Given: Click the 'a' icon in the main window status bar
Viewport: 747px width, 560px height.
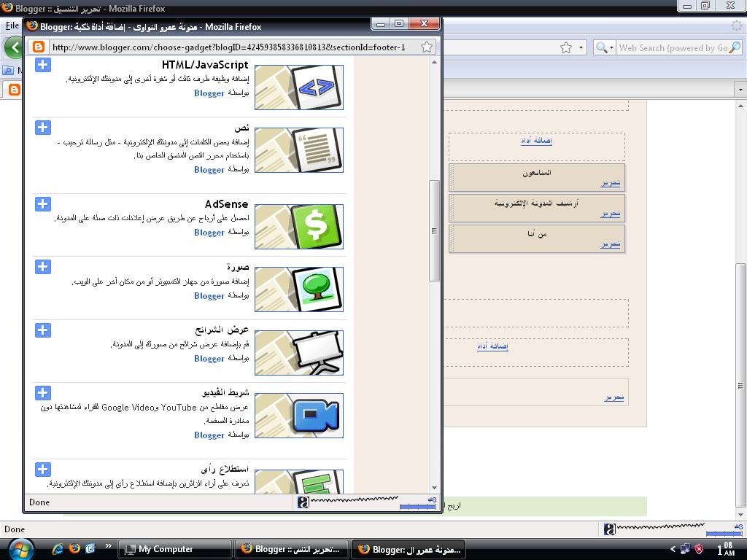Looking at the screenshot, I should 609,529.
